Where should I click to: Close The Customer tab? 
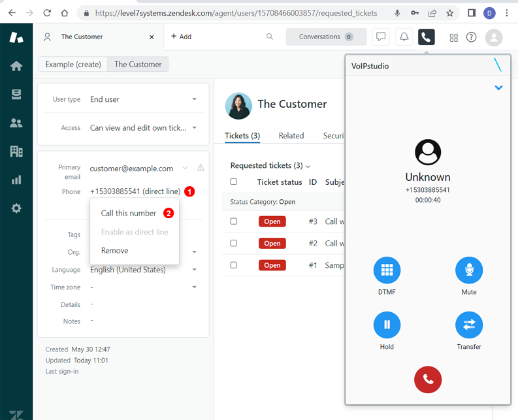coord(152,37)
